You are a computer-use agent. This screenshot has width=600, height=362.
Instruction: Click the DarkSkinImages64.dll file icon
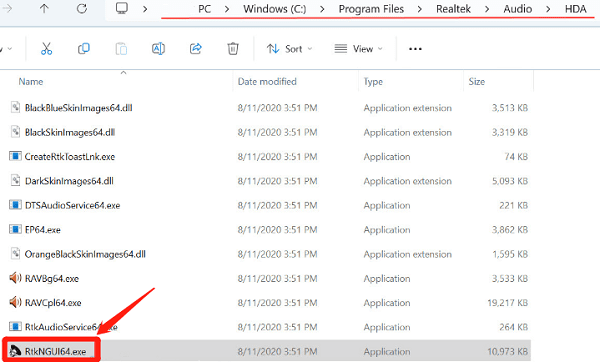(15, 180)
